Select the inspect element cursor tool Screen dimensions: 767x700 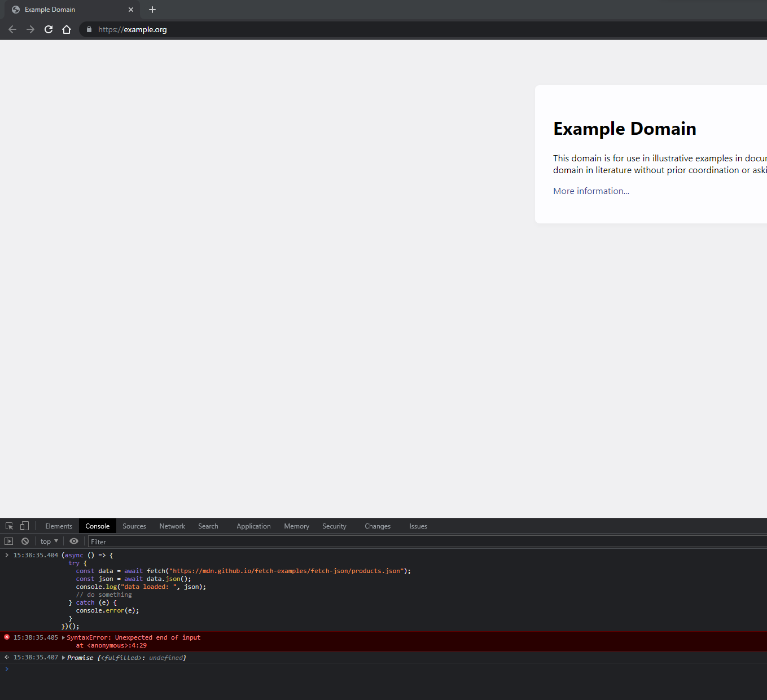pos(8,526)
